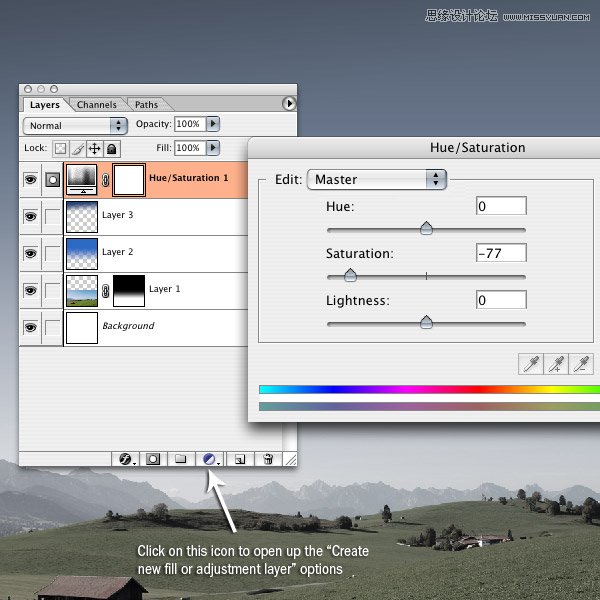
Task: Lock transparent pixels icon
Action: pos(60,148)
